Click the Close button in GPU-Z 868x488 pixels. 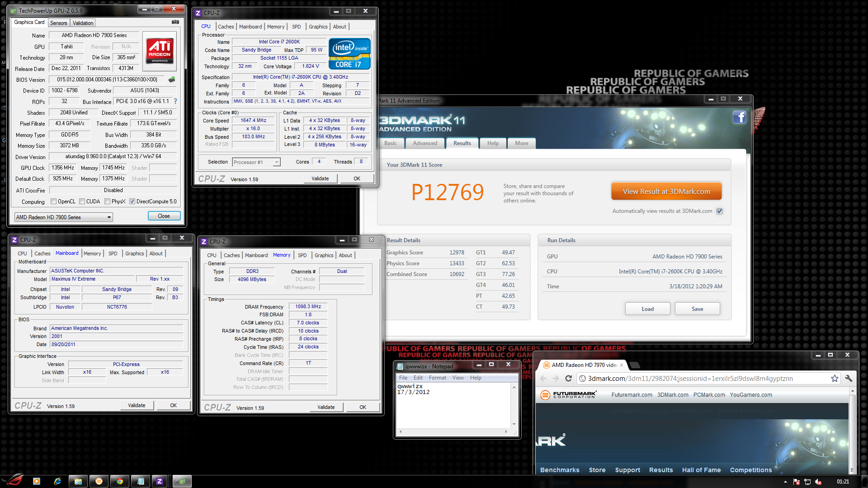point(164,216)
